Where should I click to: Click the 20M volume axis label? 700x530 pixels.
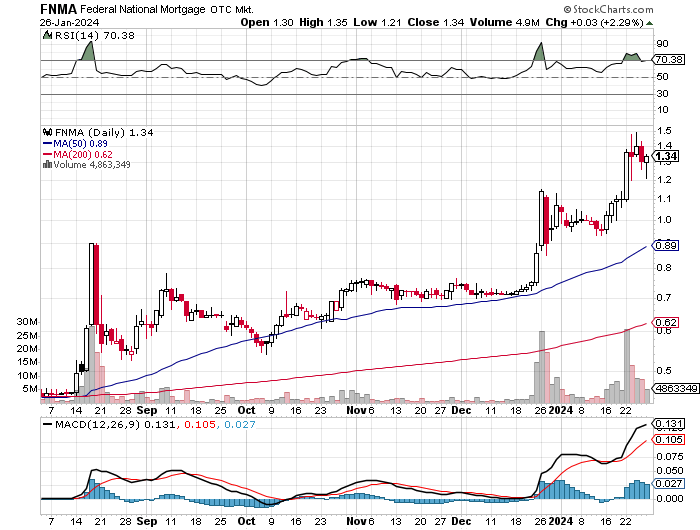point(27,349)
